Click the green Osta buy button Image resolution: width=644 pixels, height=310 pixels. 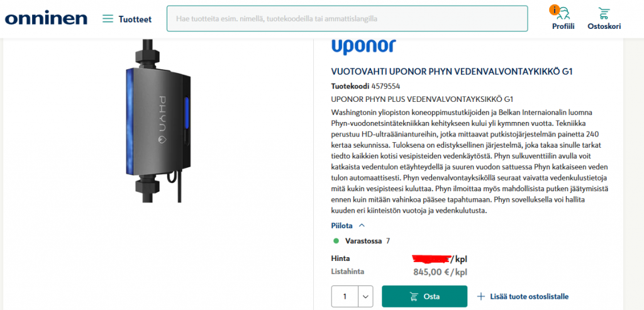425,296
